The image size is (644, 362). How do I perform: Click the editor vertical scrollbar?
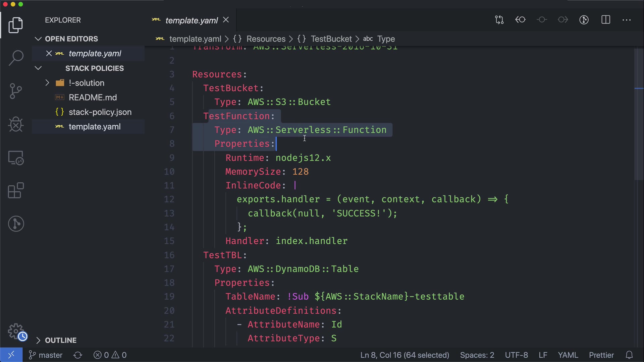(x=638, y=114)
